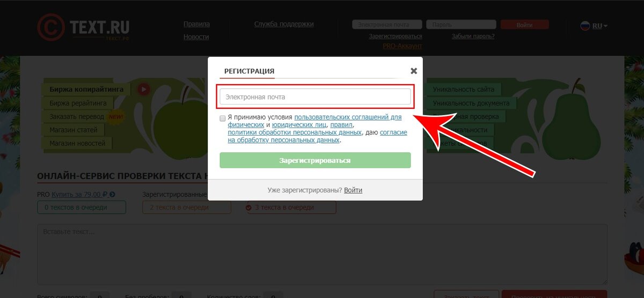
Task: Click the Russian flag language icon
Action: (x=585, y=26)
